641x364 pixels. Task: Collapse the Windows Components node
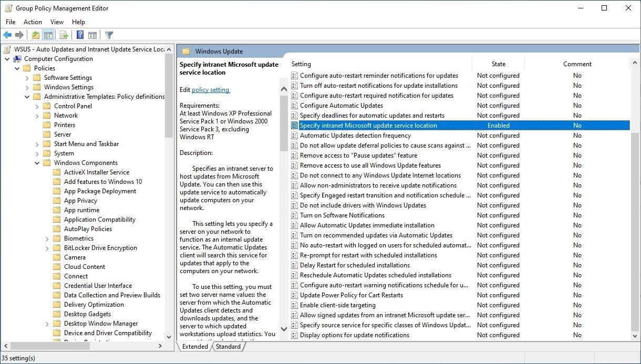tap(37, 163)
